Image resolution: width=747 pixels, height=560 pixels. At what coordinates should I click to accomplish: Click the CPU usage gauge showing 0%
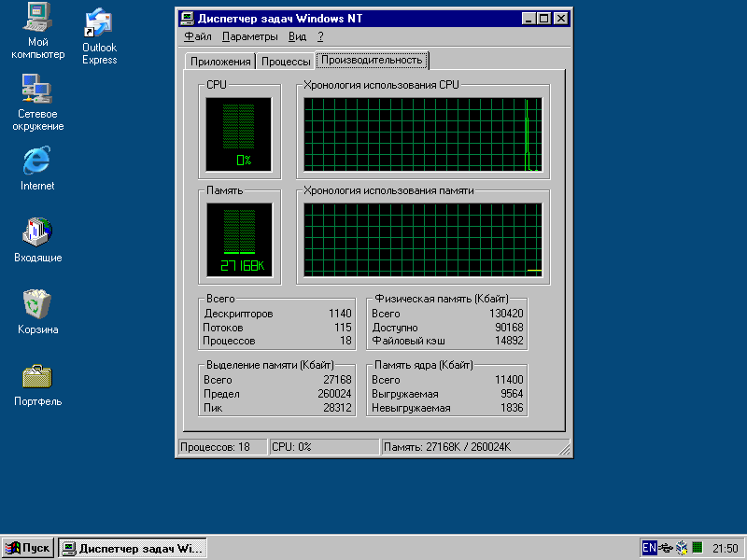239,134
